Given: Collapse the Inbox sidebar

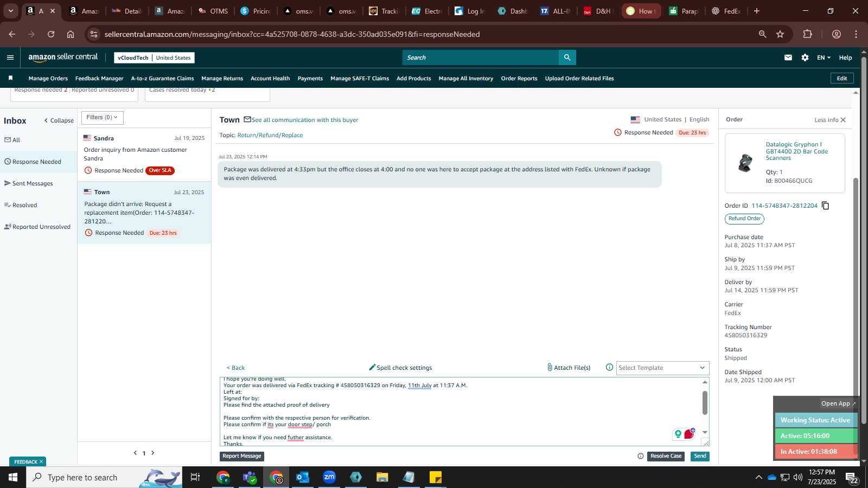Looking at the screenshot, I should tap(59, 120).
